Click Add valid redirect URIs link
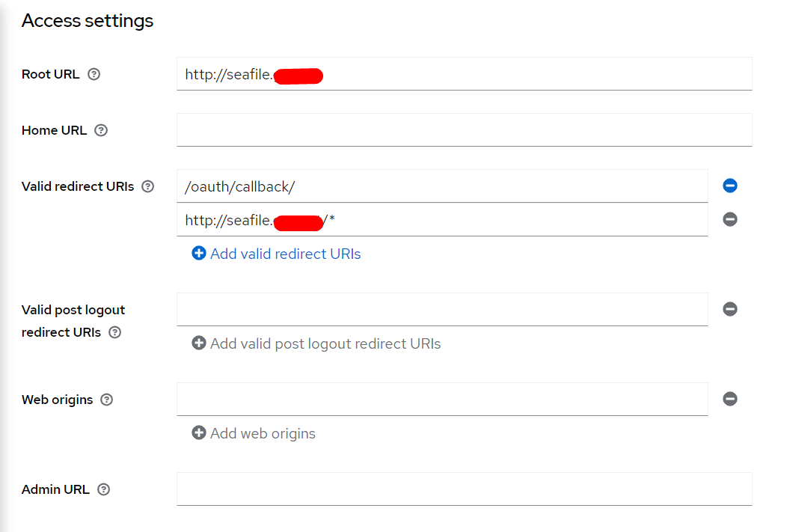 (277, 254)
